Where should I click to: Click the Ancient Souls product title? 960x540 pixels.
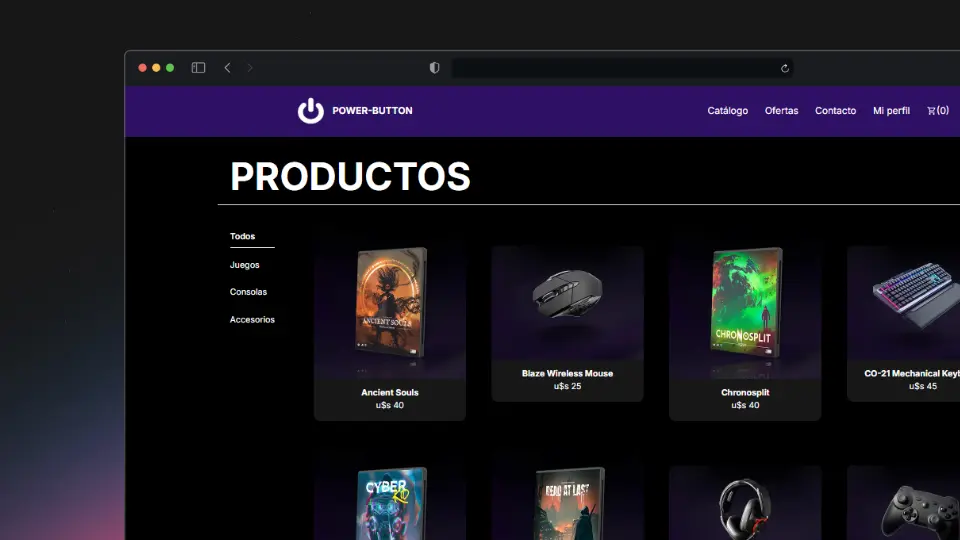(390, 392)
